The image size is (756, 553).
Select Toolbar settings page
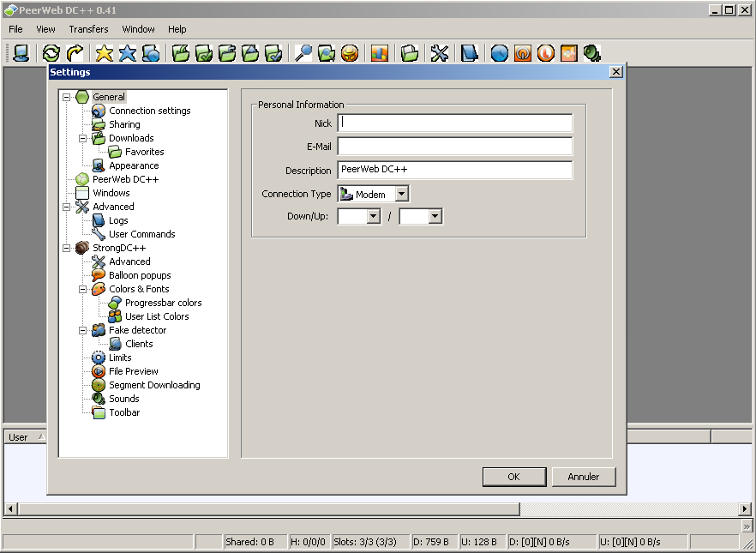124,412
